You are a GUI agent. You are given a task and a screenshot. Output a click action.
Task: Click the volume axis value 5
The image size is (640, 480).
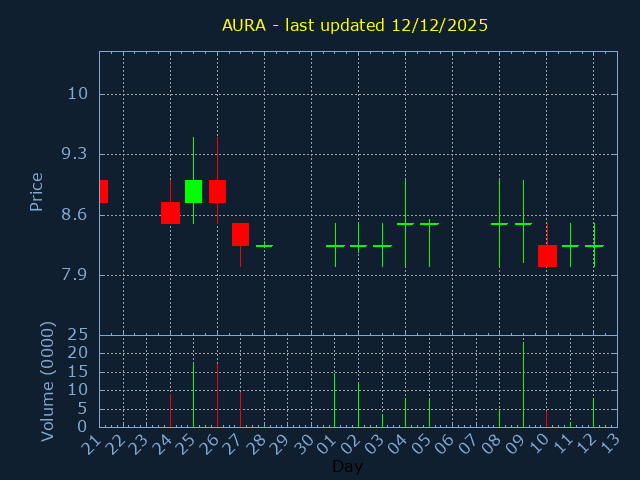coord(82,409)
